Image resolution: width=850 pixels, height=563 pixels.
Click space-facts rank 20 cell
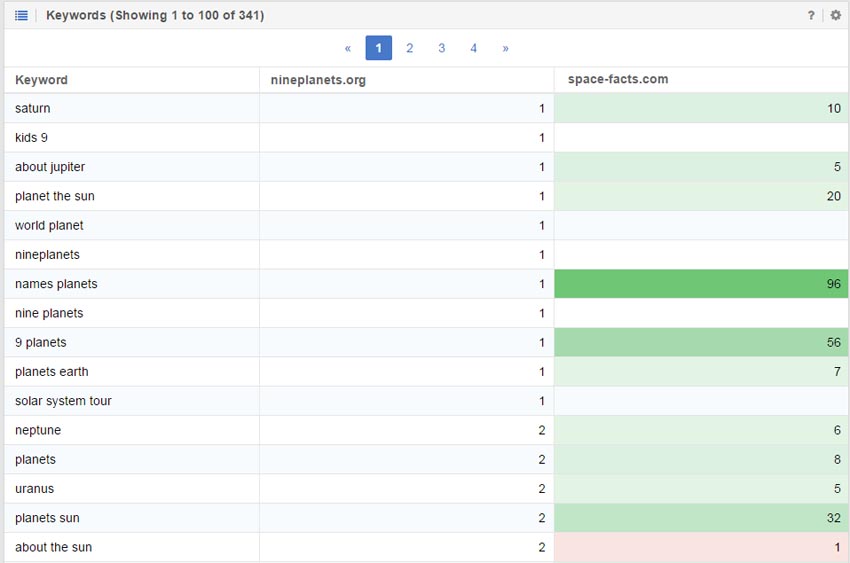point(701,196)
